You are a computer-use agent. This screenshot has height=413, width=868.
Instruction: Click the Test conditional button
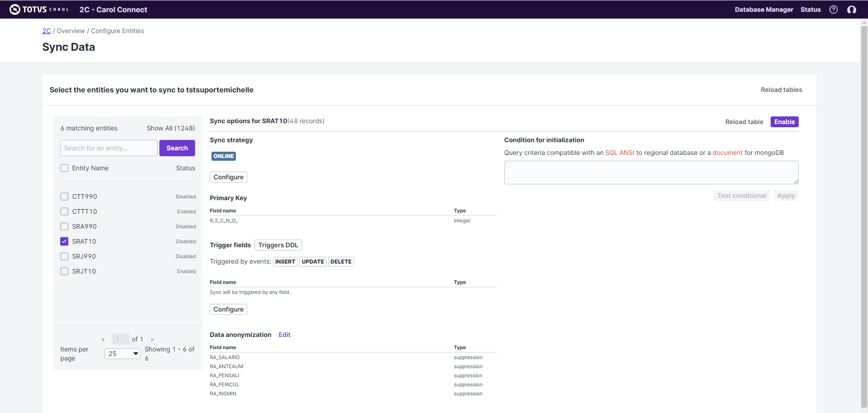point(742,196)
